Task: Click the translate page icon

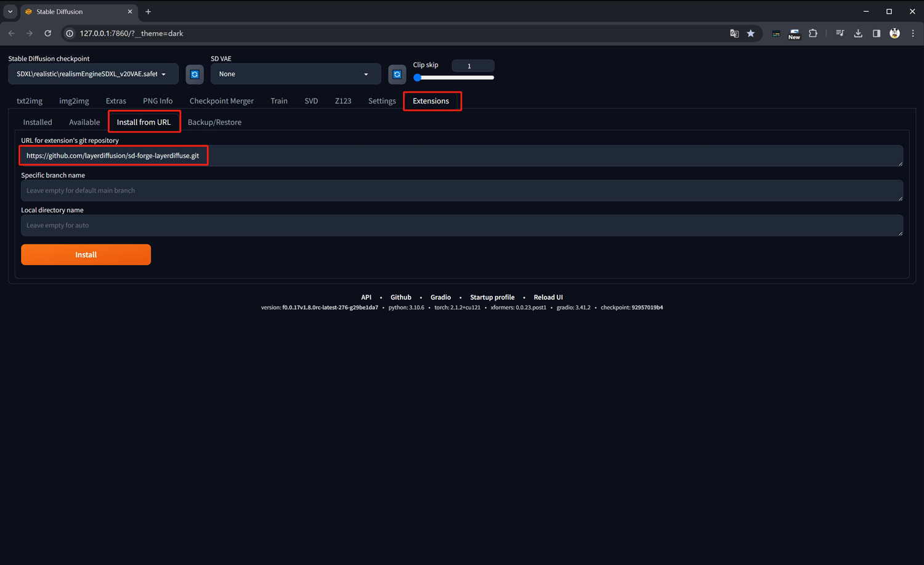Action: point(734,33)
